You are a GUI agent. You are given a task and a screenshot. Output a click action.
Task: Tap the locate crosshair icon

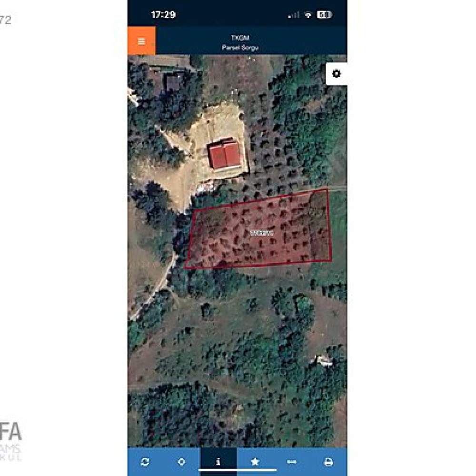(x=181, y=462)
